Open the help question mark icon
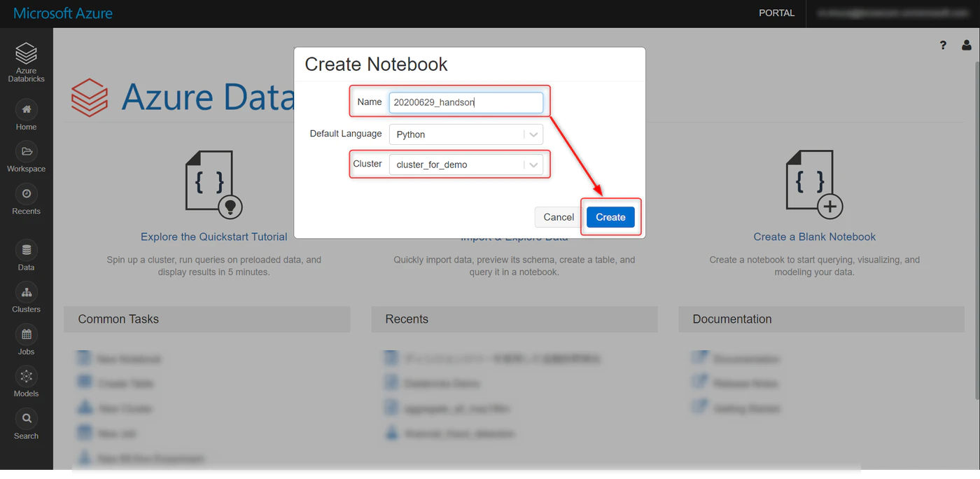 coord(943,45)
